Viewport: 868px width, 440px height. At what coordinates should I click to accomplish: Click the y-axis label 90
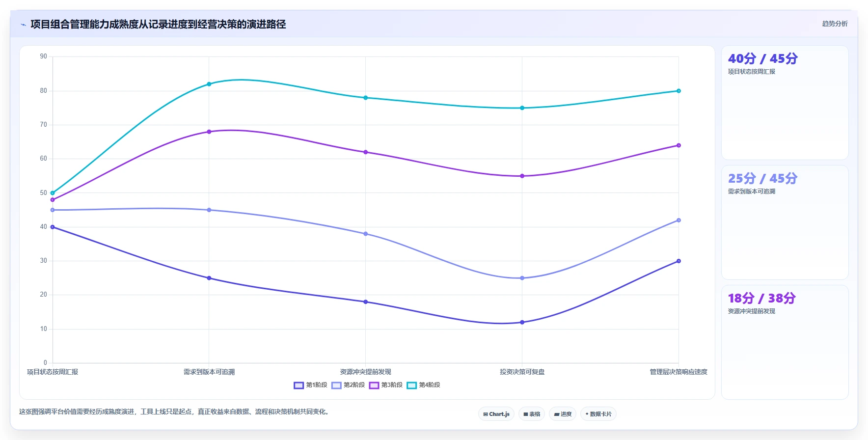(x=44, y=56)
